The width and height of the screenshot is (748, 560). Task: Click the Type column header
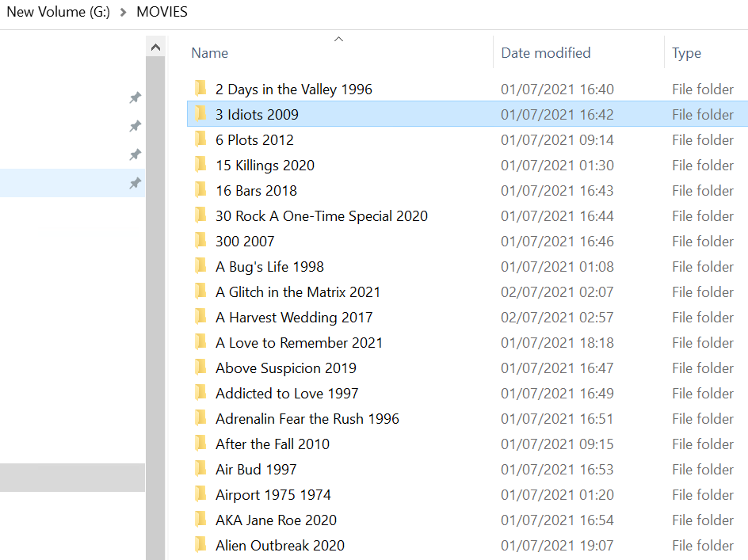(686, 53)
